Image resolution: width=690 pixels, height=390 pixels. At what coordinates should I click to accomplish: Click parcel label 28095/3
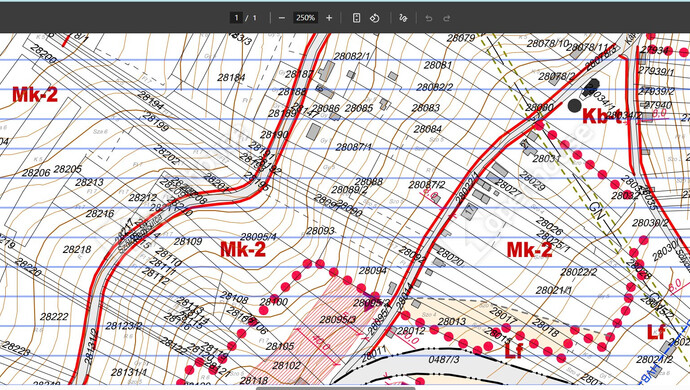pos(338,320)
